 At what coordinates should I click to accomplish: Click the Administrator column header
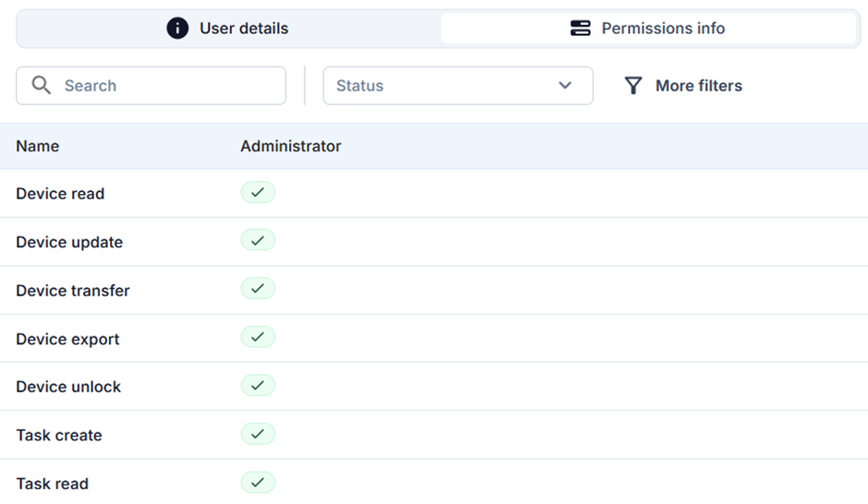click(x=291, y=146)
